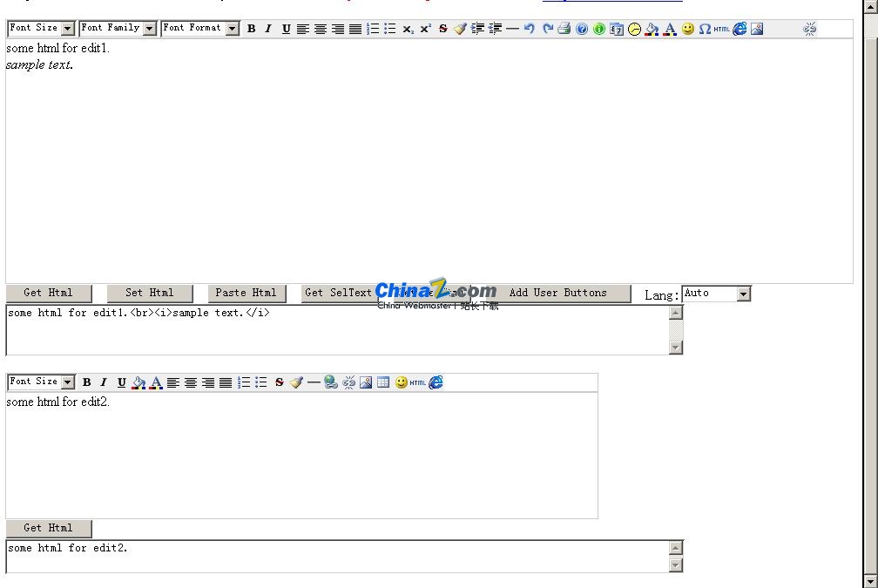878x588 pixels.
Task: Click the Internet Explorer icon in edit1 toolbar
Action: [740, 29]
